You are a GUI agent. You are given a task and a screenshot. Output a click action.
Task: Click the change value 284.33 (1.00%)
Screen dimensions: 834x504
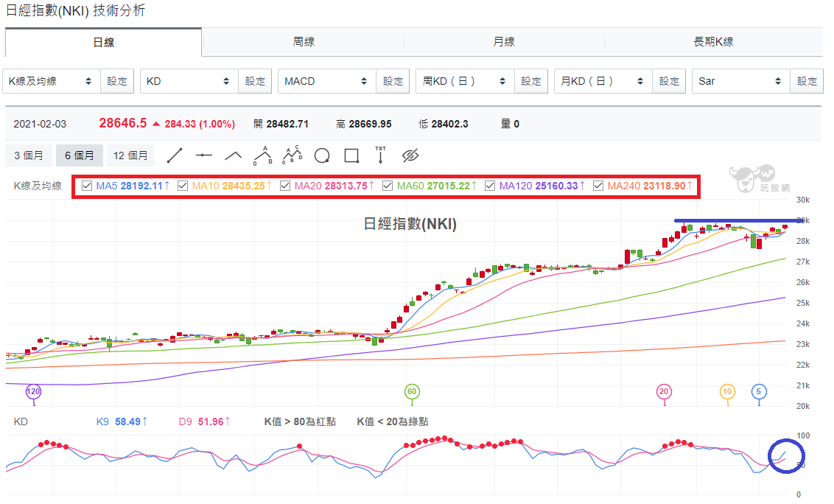pos(200,124)
